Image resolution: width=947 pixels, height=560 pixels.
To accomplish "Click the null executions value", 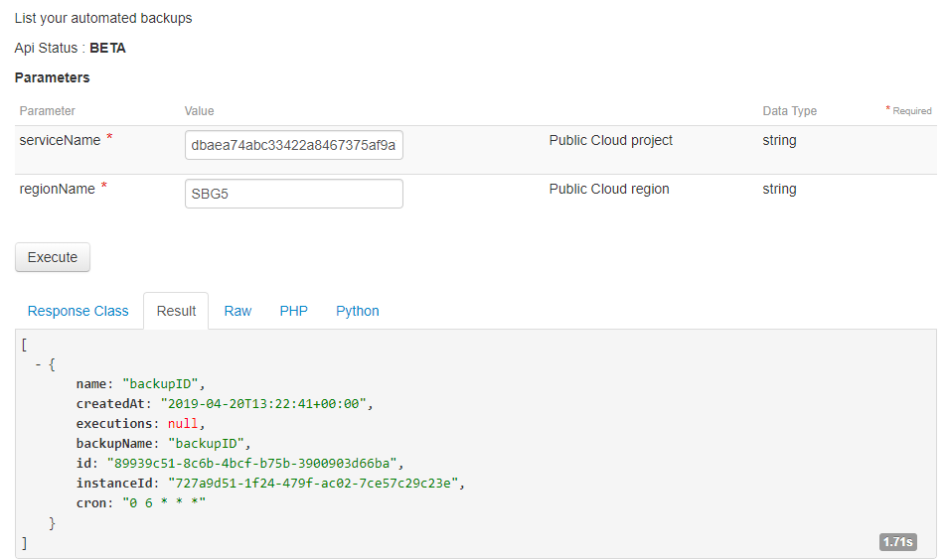I will (x=183, y=423).
